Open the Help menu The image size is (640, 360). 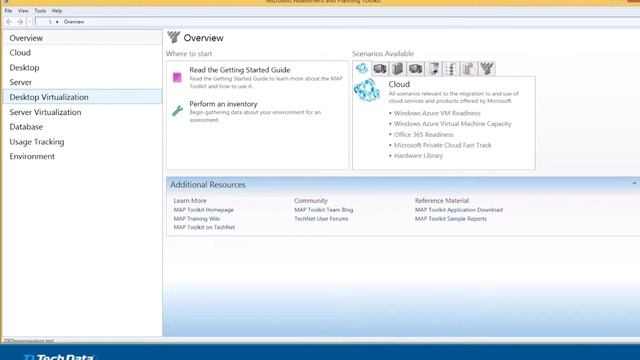[57, 11]
